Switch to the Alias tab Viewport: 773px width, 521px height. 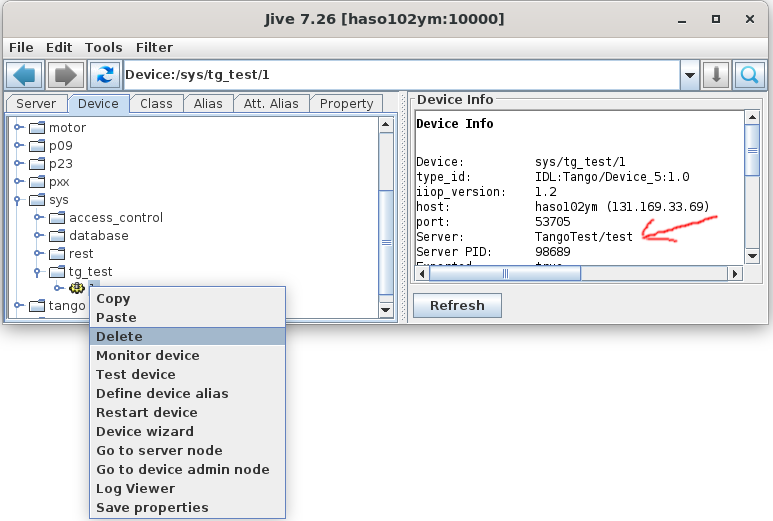[x=208, y=104]
